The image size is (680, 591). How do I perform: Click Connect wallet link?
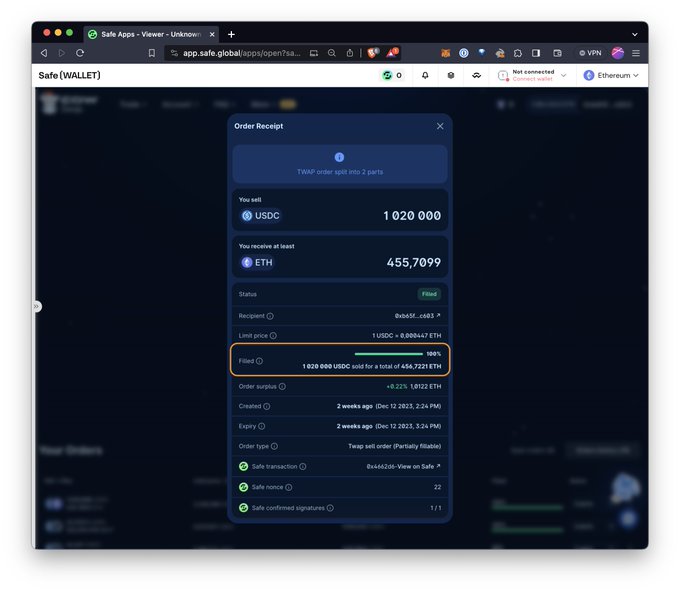[x=533, y=79]
